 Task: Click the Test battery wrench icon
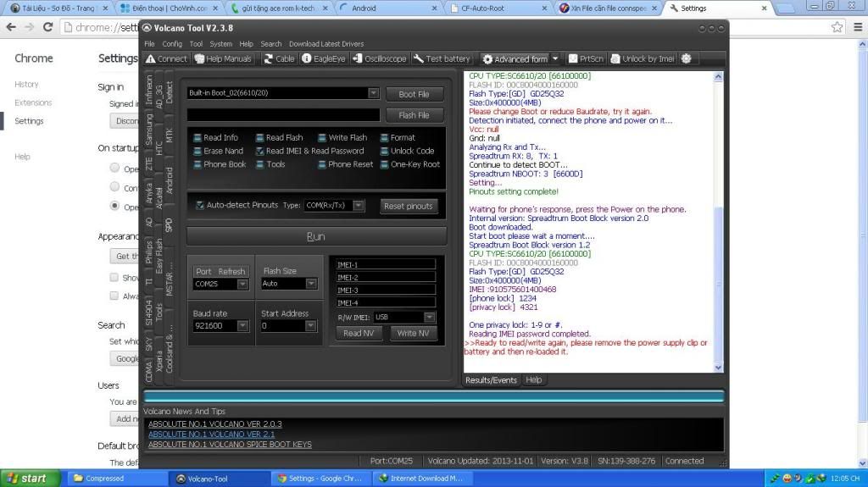[419, 58]
